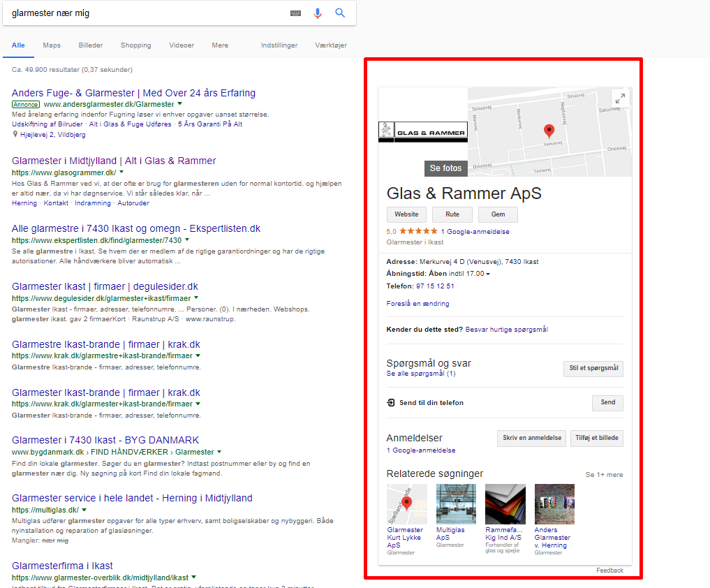
Task: Open the Videoer tab
Action: tap(182, 45)
